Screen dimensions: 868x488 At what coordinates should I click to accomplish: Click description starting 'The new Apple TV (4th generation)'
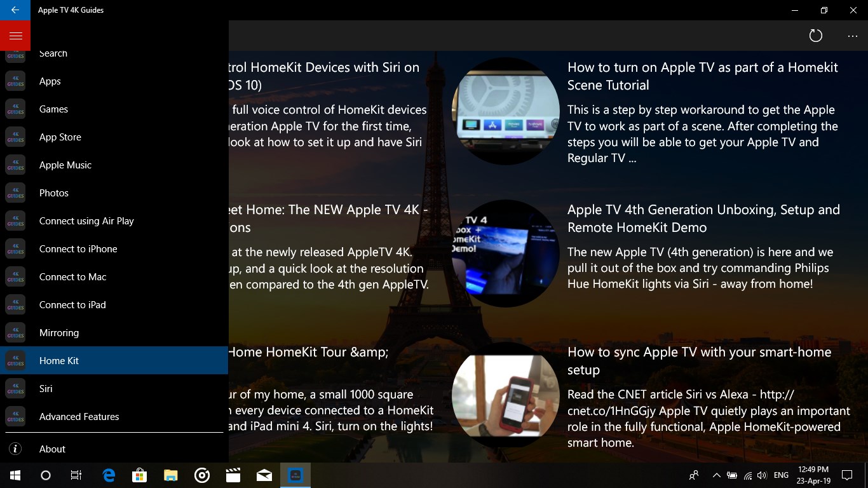click(x=700, y=268)
